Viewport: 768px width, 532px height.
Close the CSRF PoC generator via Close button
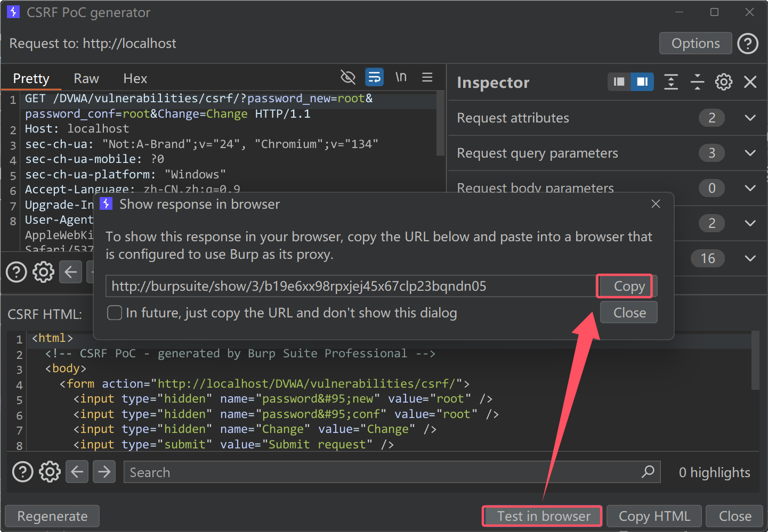pyautogui.click(x=735, y=516)
